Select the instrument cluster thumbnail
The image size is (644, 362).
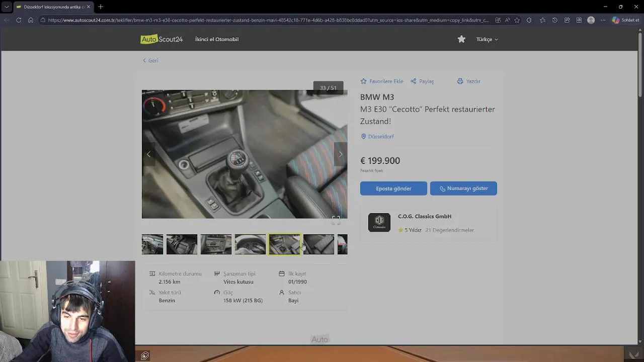pos(250,244)
